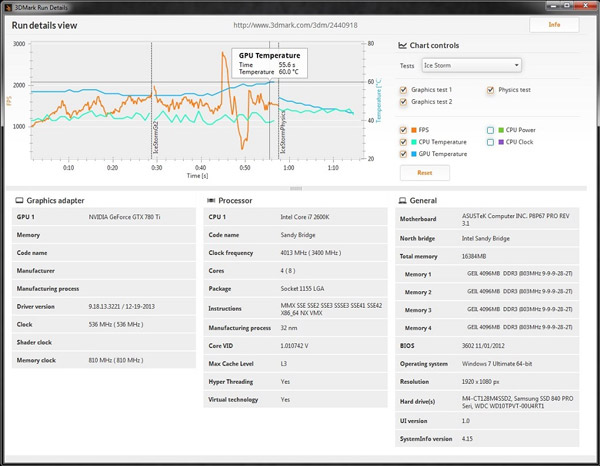Click the Hyper Threading row label
The image size is (600, 466).
231,382
